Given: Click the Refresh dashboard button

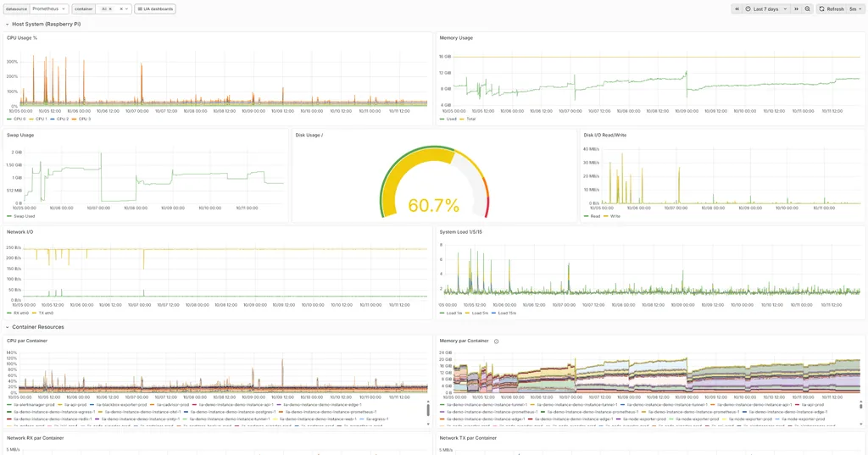Looking at the screenshot, I should pyautogui.click(x=832, y=8).
